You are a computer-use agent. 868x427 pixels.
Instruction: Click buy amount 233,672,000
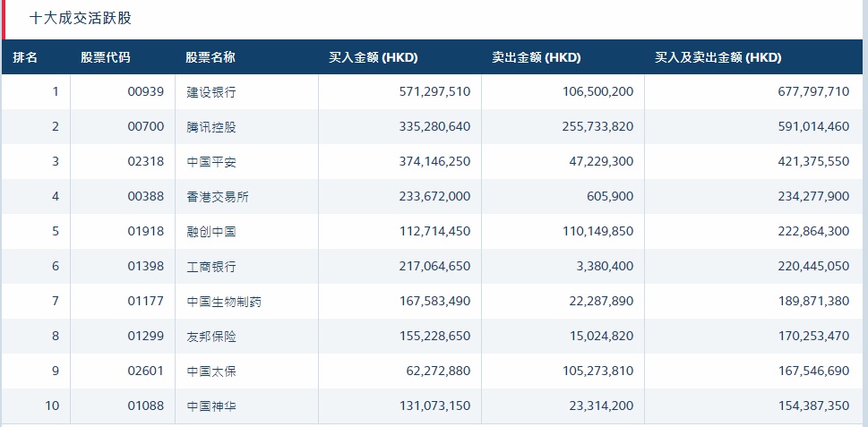point(434,196)
